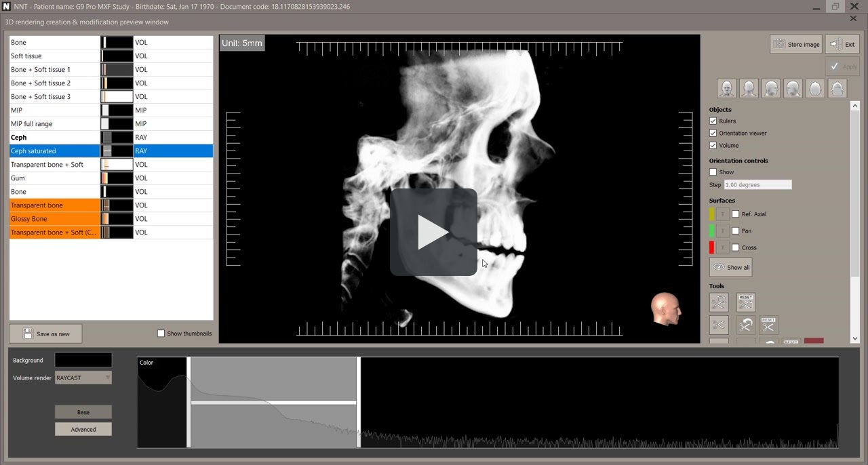The height and width of the screenshot is (465, 868).
Task: Select the front head view orientation
Action: 727,89
